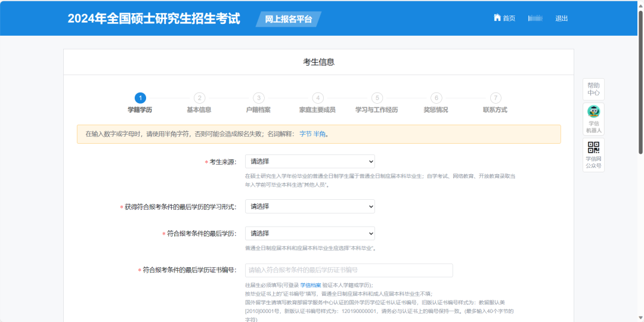
Task: Click step 2 circle 基本信息
Action: [199, 98]
